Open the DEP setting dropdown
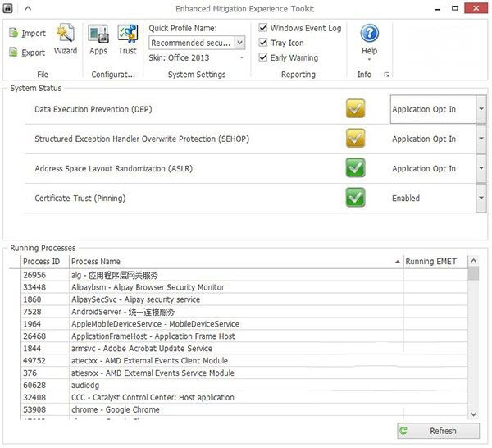The image size is (492, 448). [x=481, y=109]
